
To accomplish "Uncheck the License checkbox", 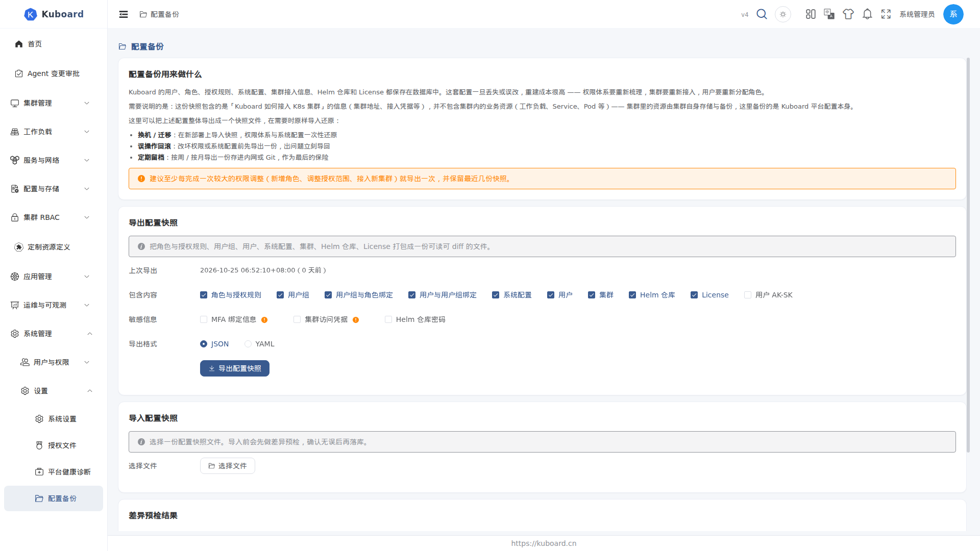I will tap(694, 295).
